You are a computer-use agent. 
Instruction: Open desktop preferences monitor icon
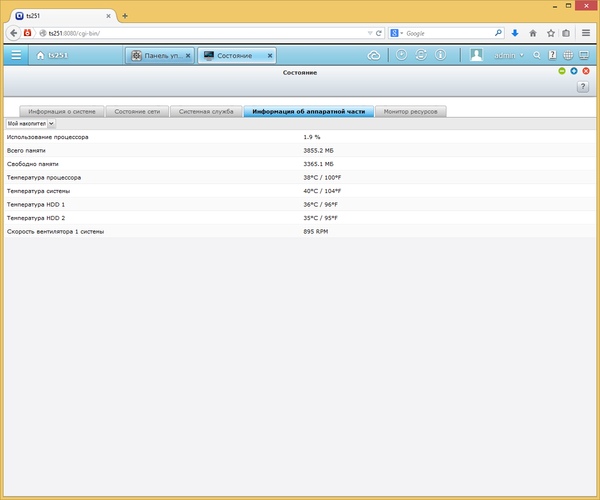584,55
